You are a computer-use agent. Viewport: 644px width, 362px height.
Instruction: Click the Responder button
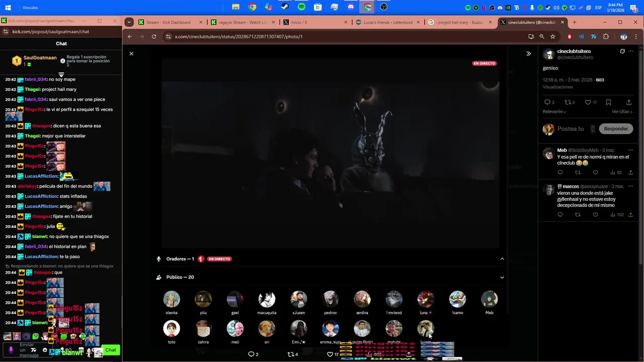pyautogui.click(x=616, y=129)
